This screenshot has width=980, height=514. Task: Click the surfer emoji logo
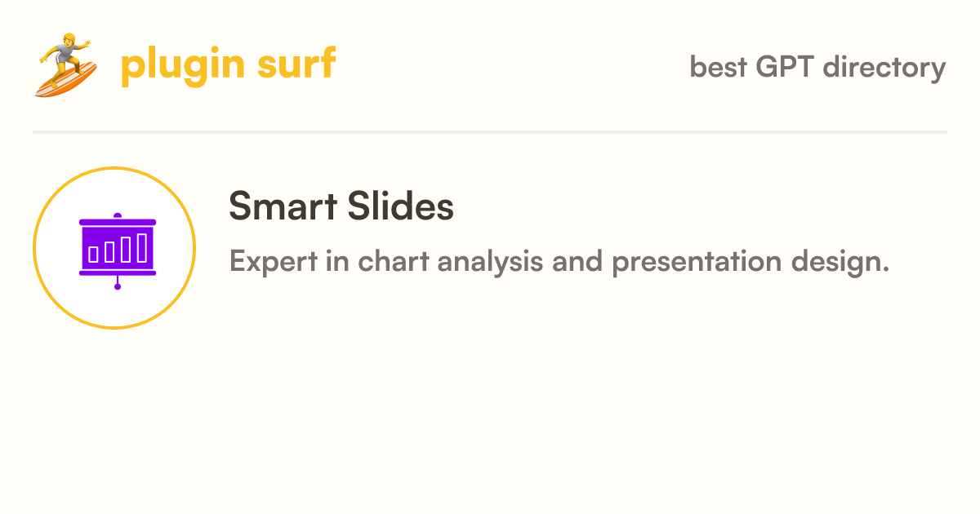[x=67, y=65]
